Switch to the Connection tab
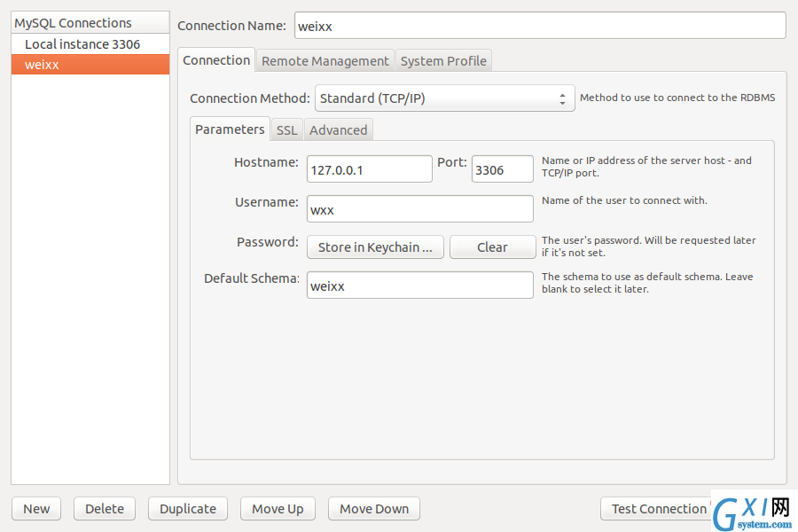This screenshot has height=532, width=798. click(216, 60)
